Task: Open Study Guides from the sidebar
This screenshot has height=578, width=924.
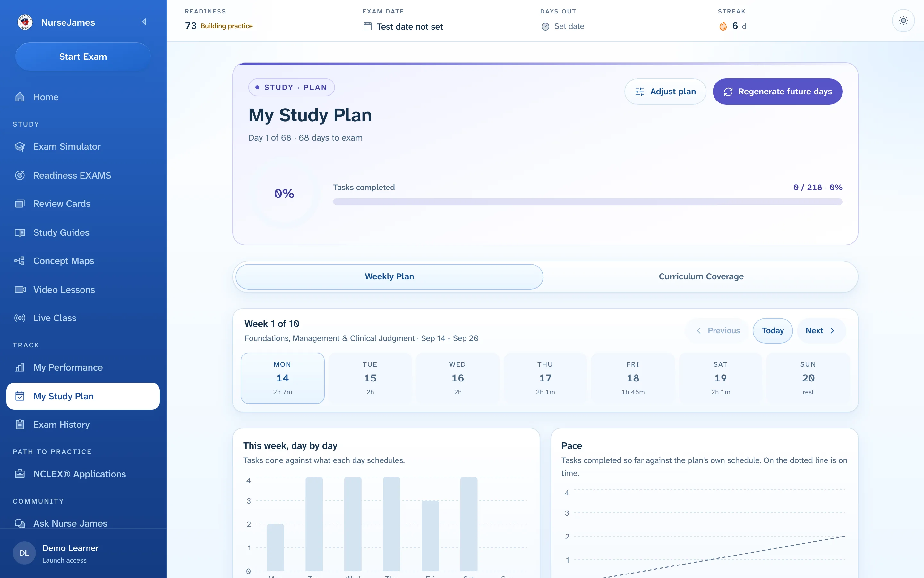Action: (x=83, y=232)
